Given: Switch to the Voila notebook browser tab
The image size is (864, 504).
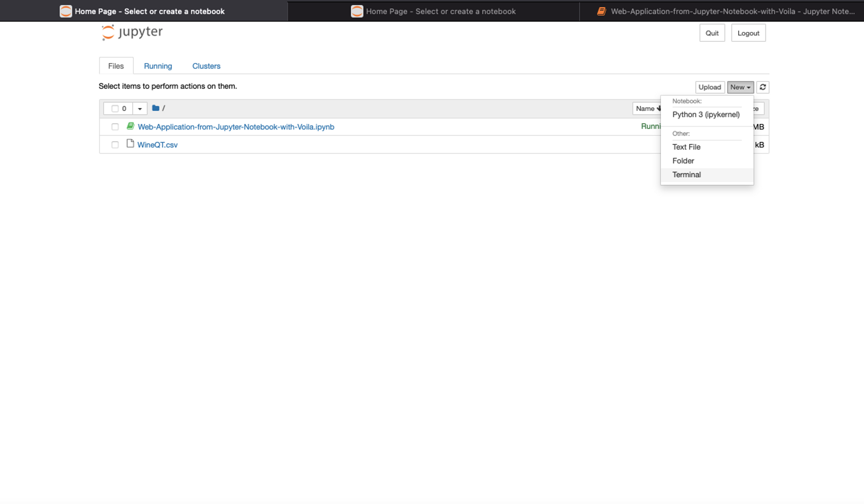Looking at the screenshot, I should click(x=721, y=11).
